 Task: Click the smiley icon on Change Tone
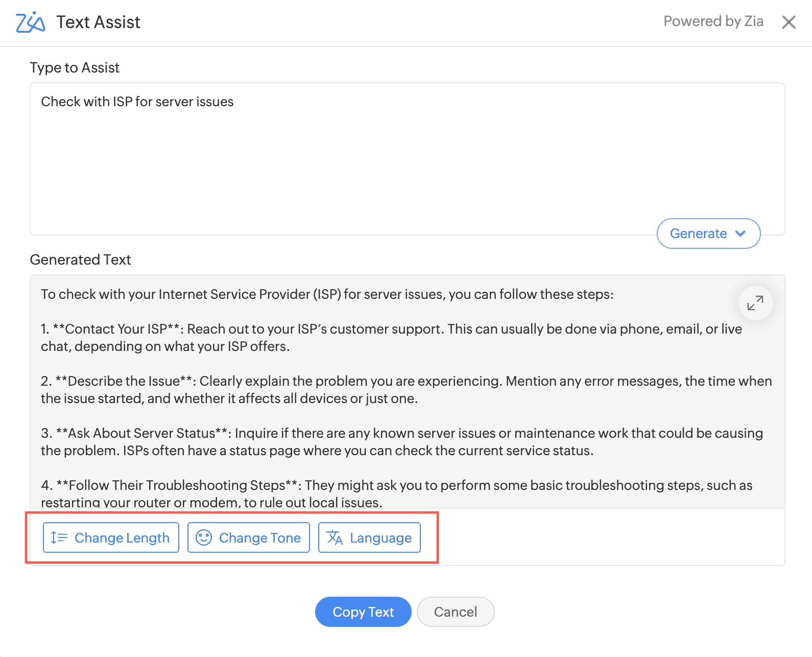tap(204, 537)
